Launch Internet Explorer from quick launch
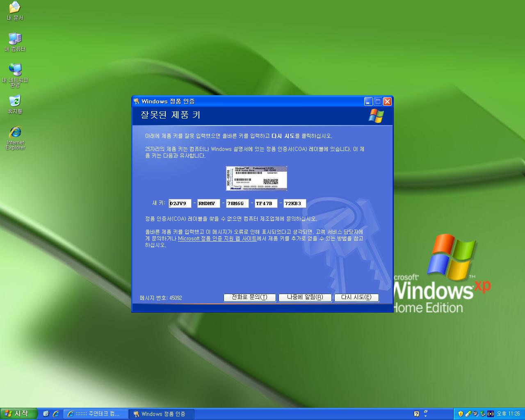The height and width of the screenshot is (420, 525). point(56,414)
